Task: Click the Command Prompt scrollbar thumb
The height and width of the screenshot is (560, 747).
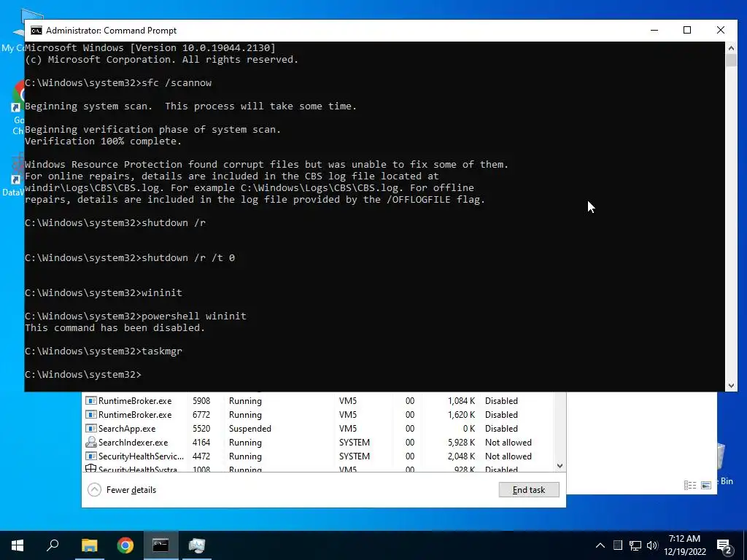Action: [x=731, y=61]
